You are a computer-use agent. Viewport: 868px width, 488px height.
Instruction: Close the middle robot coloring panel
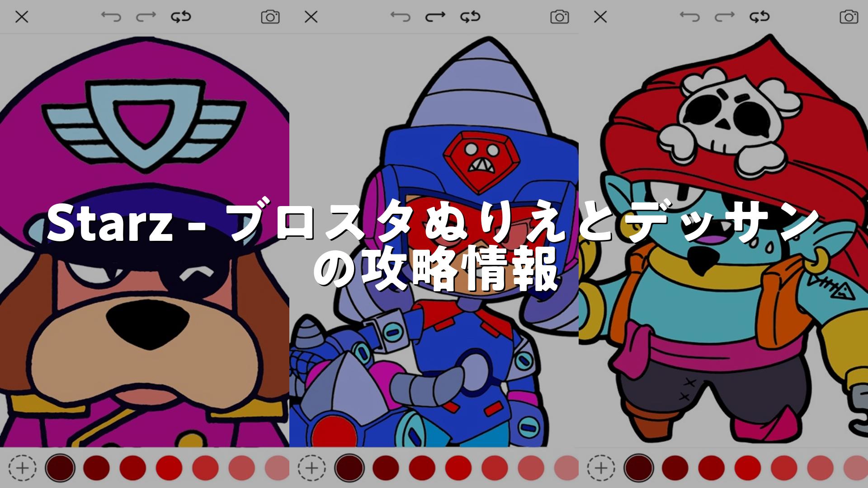311,17
